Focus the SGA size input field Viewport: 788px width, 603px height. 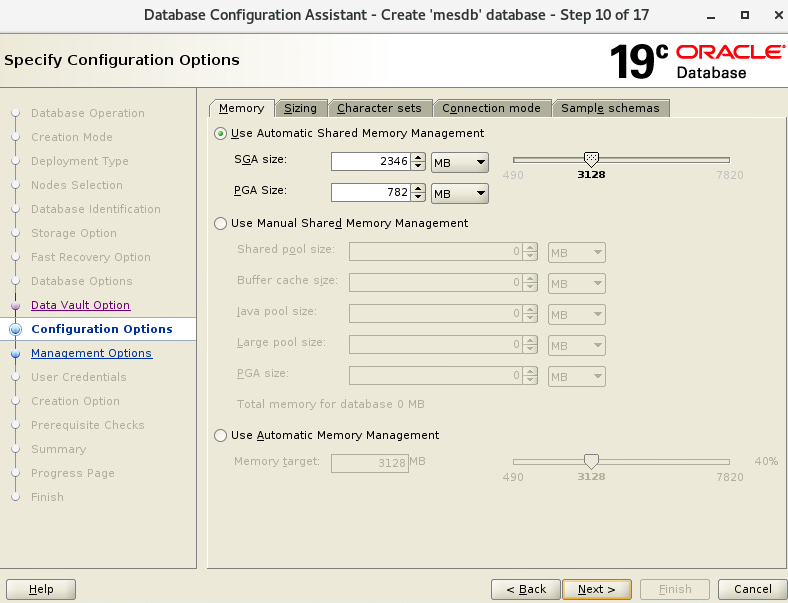[369, 162]
